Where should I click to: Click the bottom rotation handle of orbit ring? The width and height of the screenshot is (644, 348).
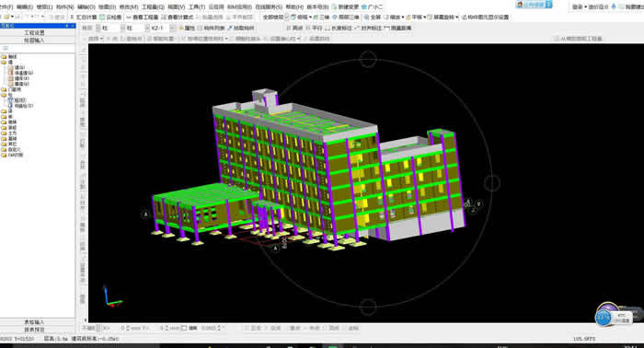point(368,306)
